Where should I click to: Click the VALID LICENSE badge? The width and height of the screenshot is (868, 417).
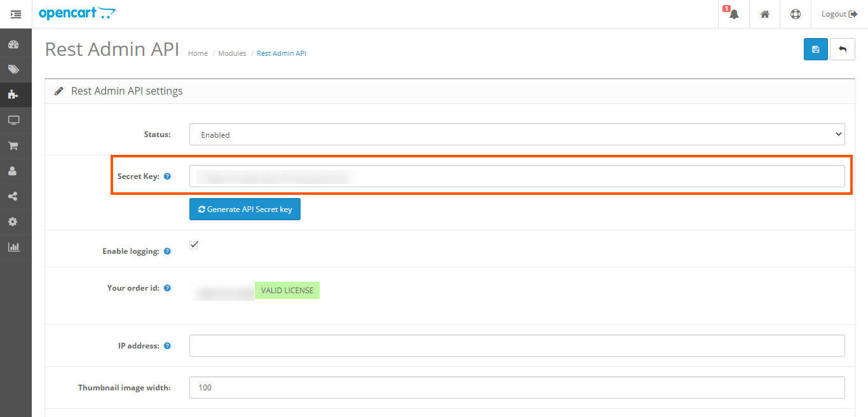click(x=287, y=291)
